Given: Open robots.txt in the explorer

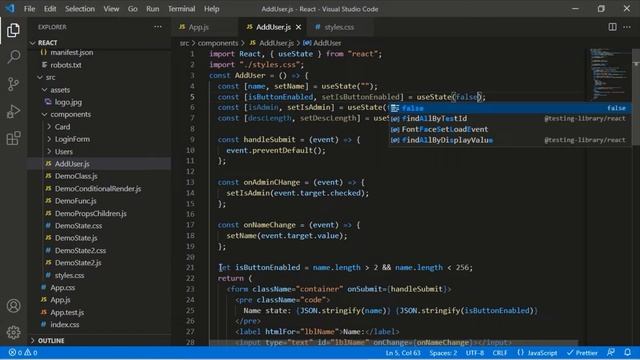Looking at the screenshot, I should click(x=99, y=65).
